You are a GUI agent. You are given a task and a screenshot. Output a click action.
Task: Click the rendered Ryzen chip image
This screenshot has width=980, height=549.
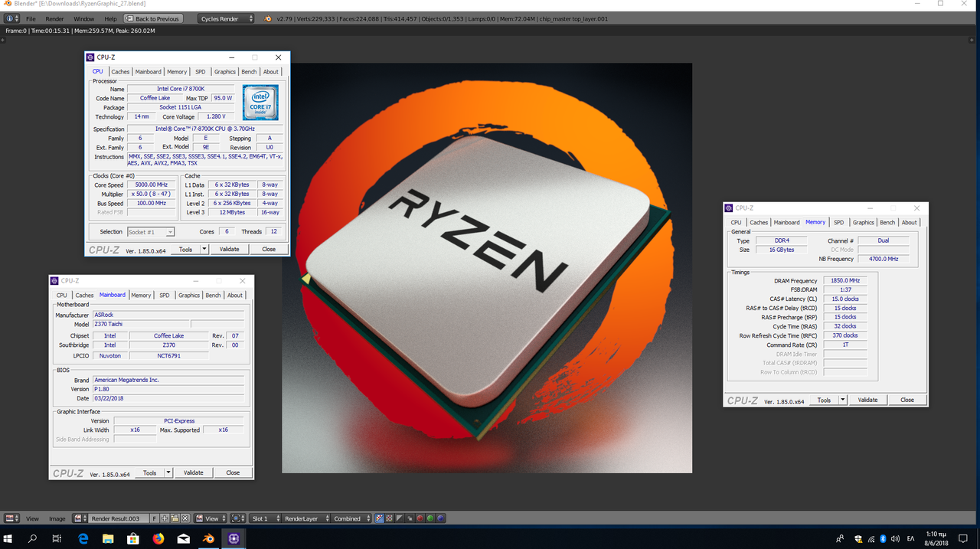(487, 268)
